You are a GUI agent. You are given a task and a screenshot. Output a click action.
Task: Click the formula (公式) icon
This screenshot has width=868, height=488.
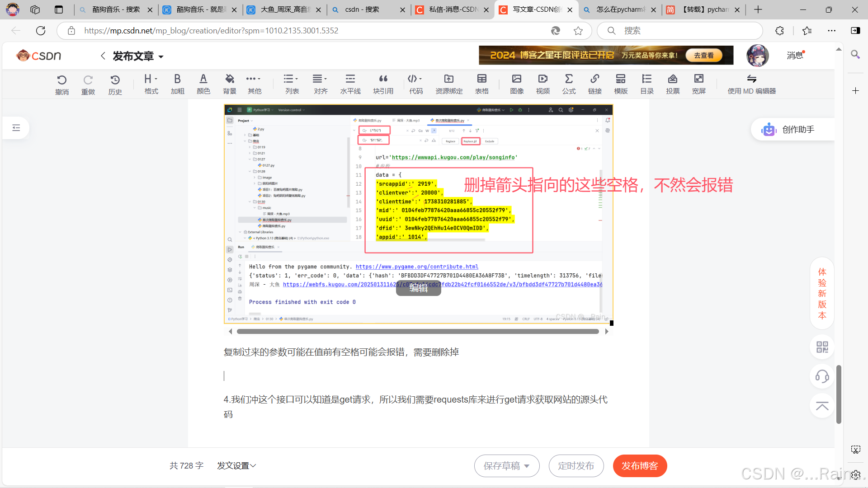click(x=569, y=84)
